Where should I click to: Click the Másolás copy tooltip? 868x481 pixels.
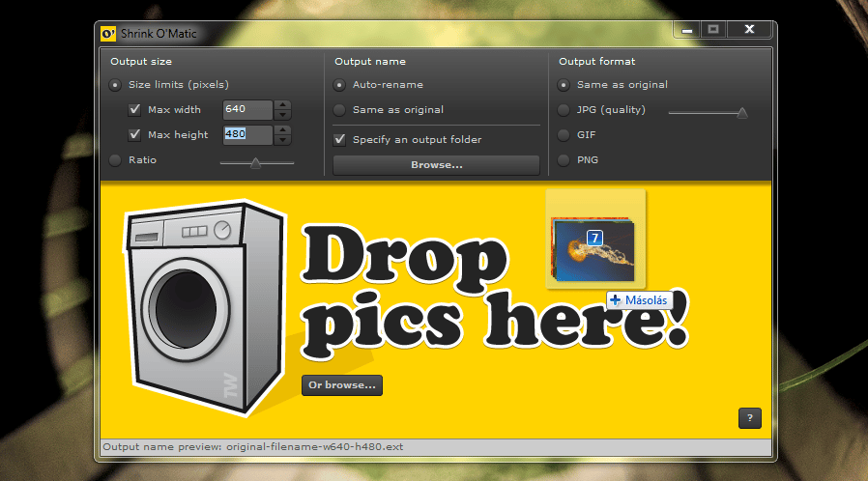[639, 300]
